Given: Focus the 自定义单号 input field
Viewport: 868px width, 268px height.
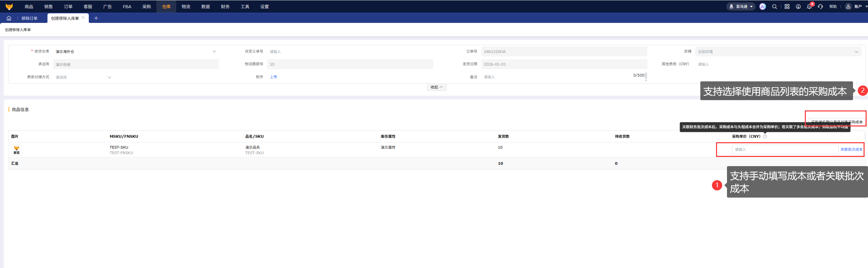Looking at the screenshot, I should click(x=350, y=52).
